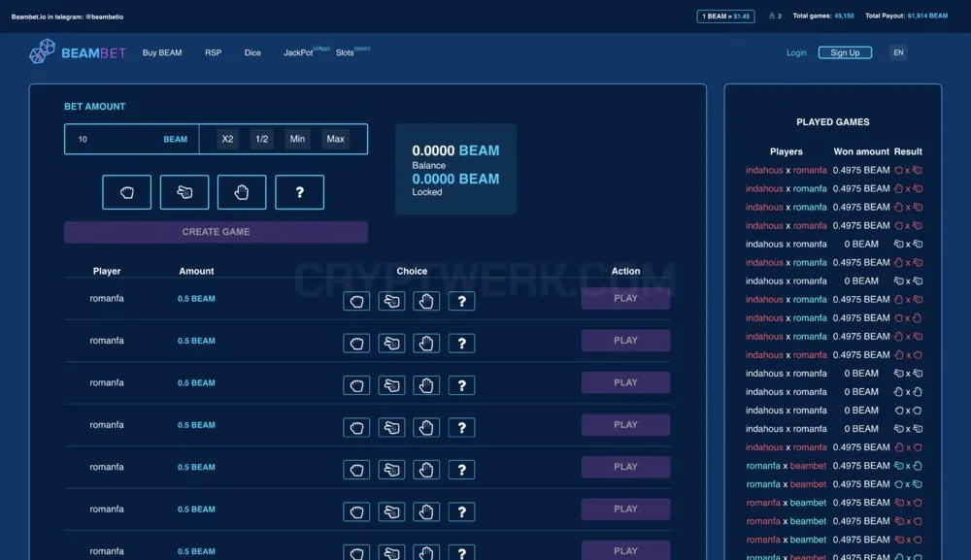971x560 pixels.
Task: Click the BeamBet dice logo
Action: [x=42, y=52]
